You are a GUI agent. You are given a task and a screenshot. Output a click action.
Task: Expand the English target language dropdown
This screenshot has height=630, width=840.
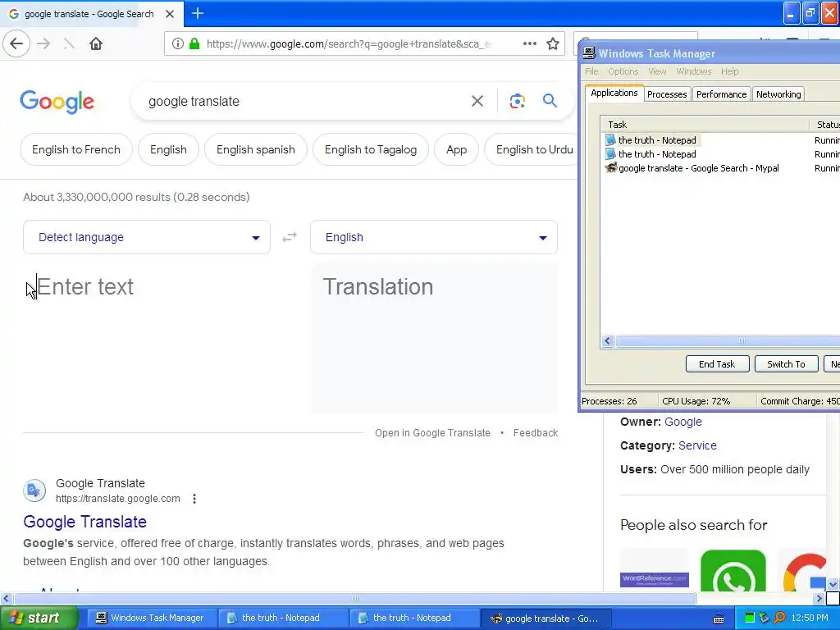(x=434, y=237)
